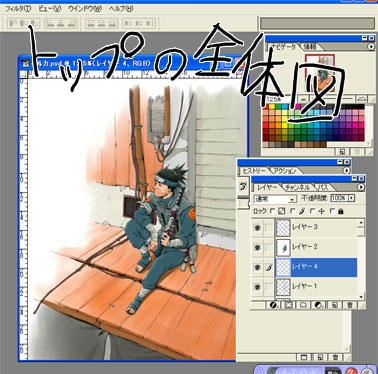Screen dimensions: 378x374
Task: Open the Layers panel flyout menu arrow
Action: click(361, 187)
